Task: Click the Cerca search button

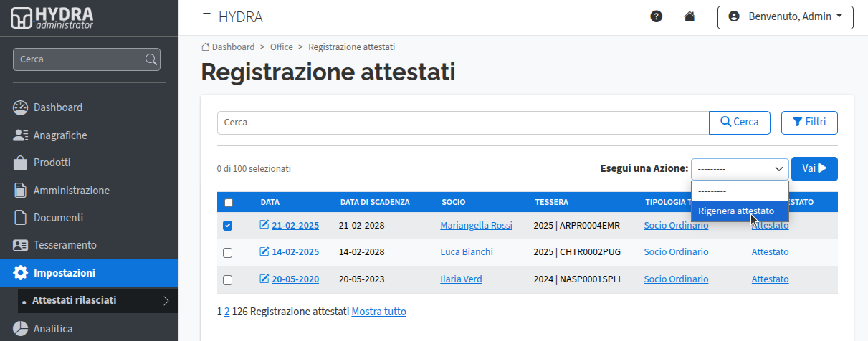Action: pyautogui.click(x=740, y=123)
